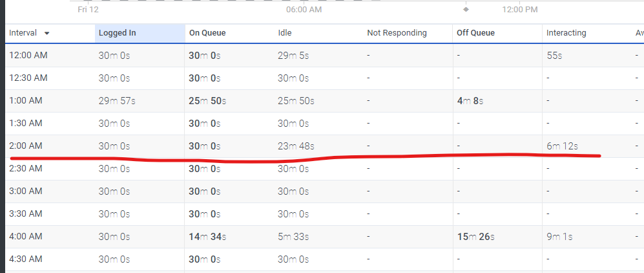Click the Interval column header label

coord(23,33)
